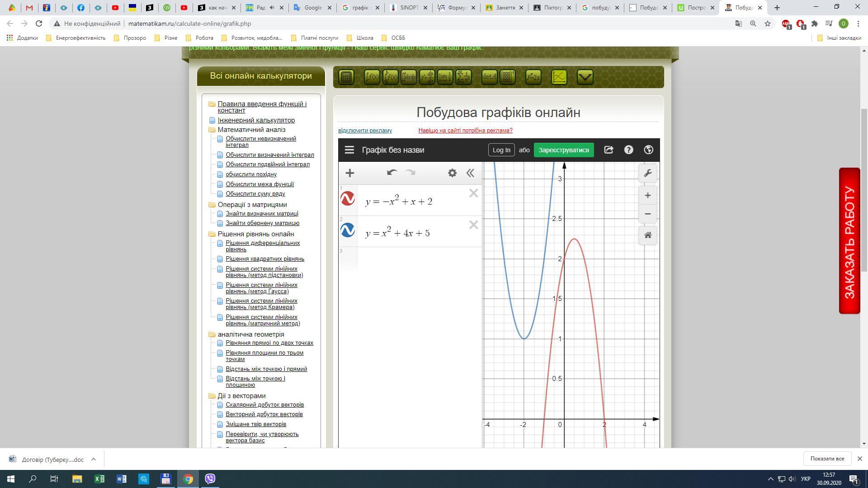
Task: Select the limit calculator icon
Action: (x=445, y=77)
